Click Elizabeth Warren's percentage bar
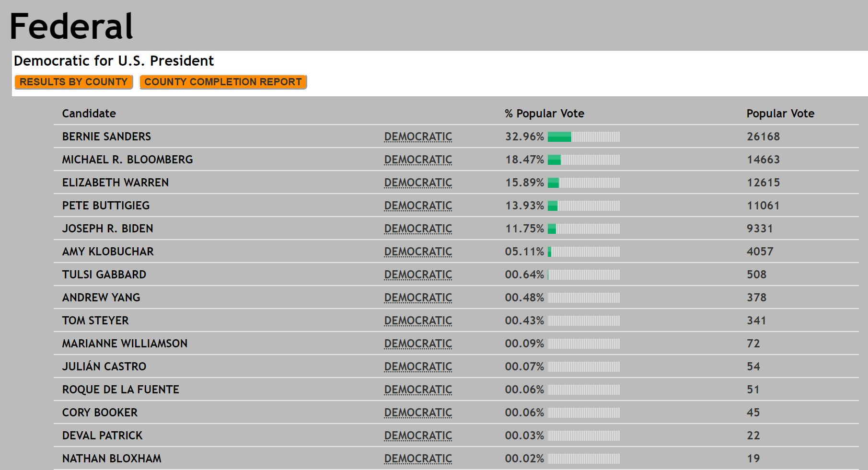868x470 pixels. pyautogui.click(x=583, y=183)
